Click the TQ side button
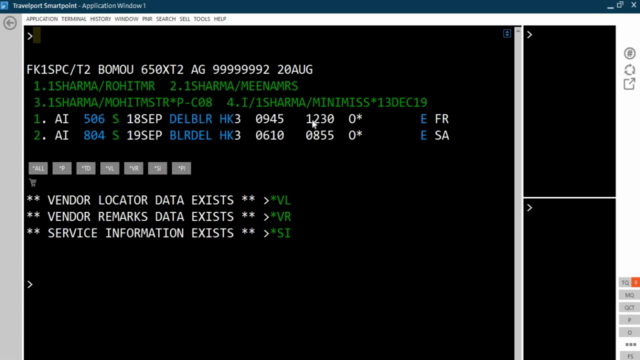This screenshot has height=360, width=640. [625, 282]
